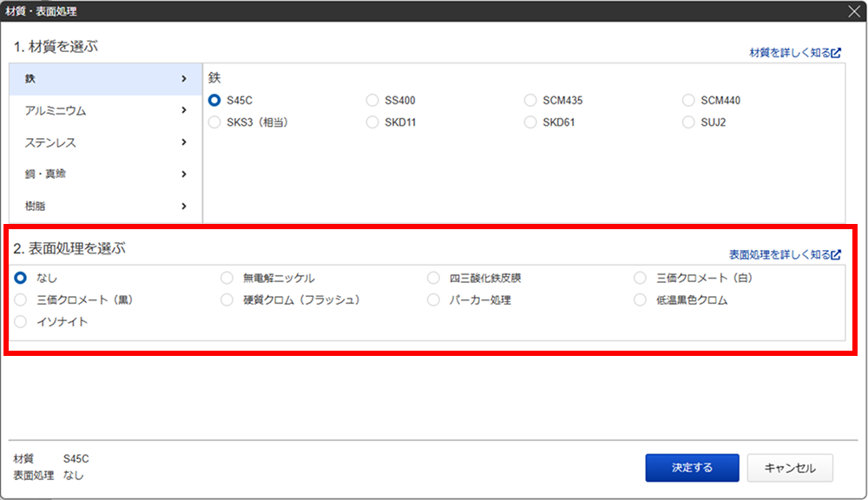868x500 pixels.
Task: Choose 低温黒色クロム treatment
Action: (640, 299)
